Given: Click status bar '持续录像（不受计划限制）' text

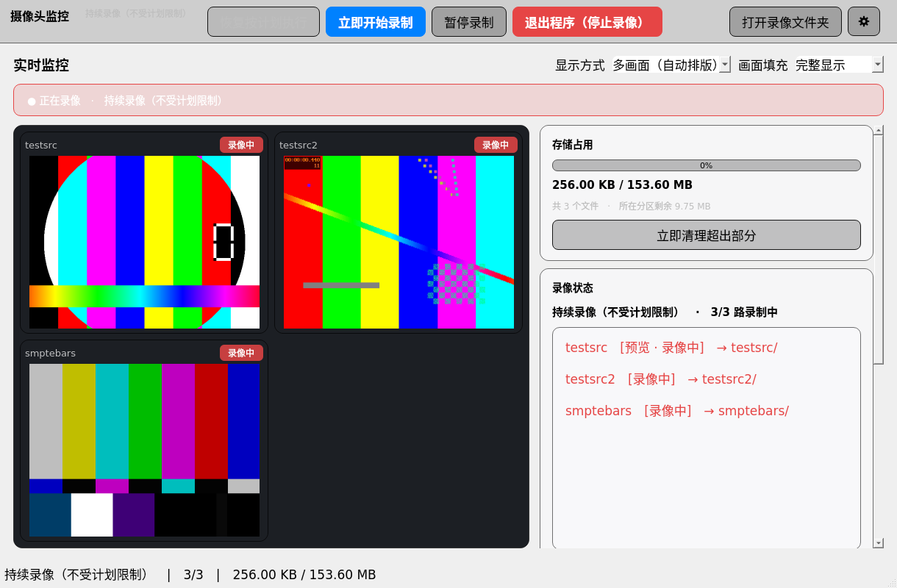Looking at the screenshot, I should tap(76, 575).
